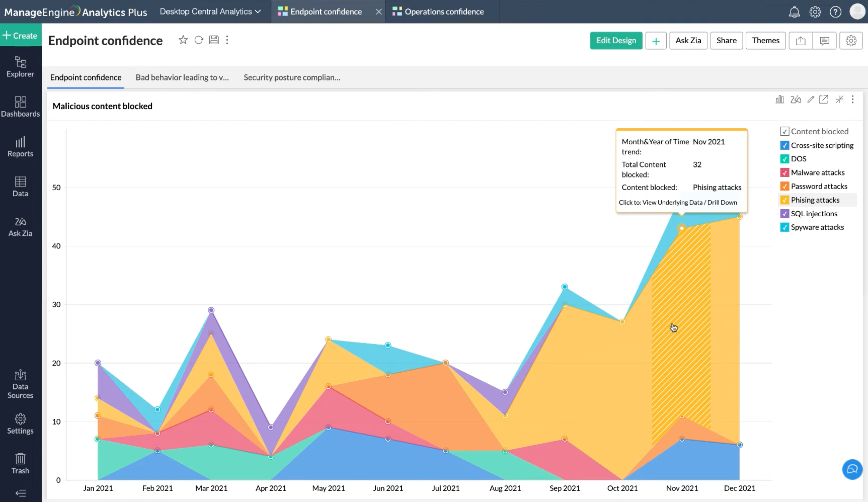Click the Phising attacks color swatch in the legend
868x502 pixels.
tap(784, 200)
